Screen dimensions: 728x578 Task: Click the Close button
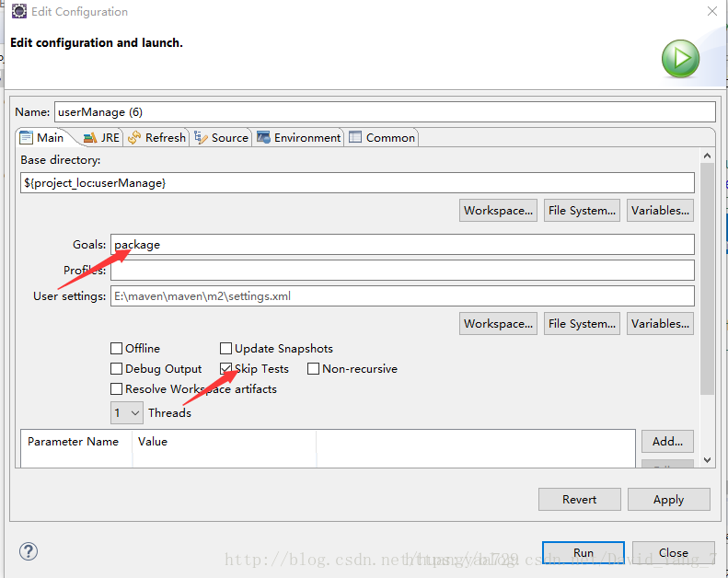coord(673,552)
